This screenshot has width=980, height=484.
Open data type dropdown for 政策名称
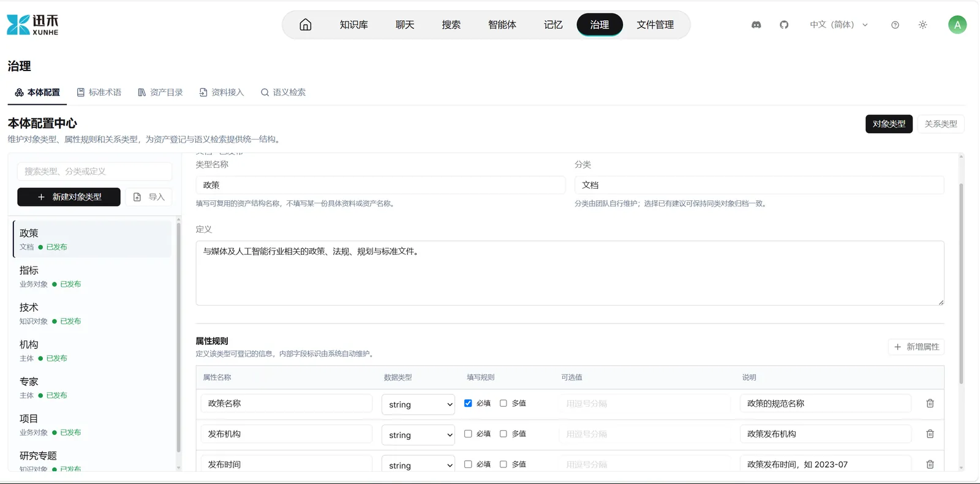coord(418,404)
